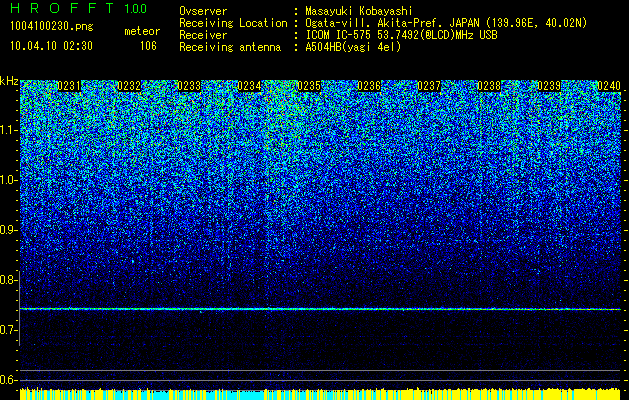Click time marker 0236
The width and height of the screenshot is (629, 400).
click(x=369, y=86)
